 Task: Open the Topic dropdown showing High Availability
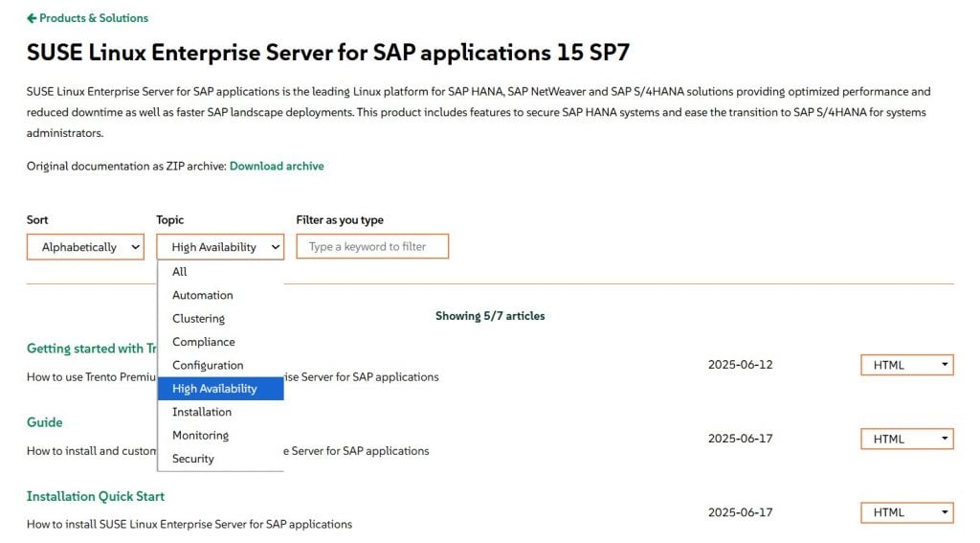(220, 246)
